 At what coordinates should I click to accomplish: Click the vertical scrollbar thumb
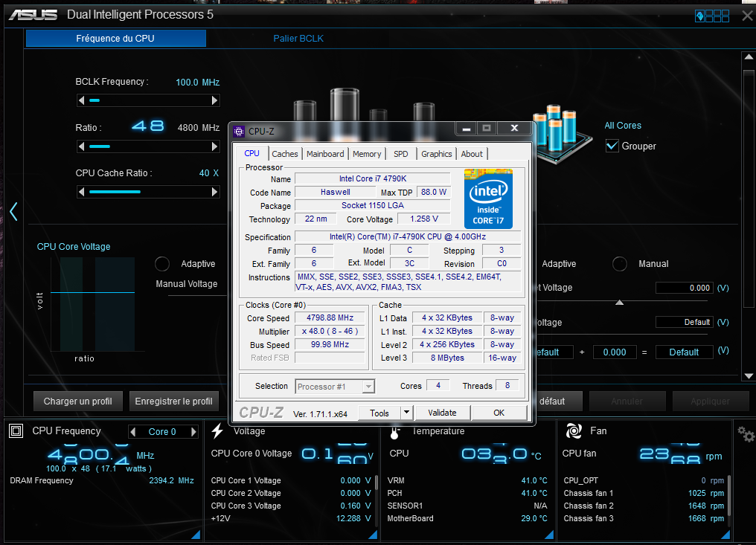(x=749, y=188)
